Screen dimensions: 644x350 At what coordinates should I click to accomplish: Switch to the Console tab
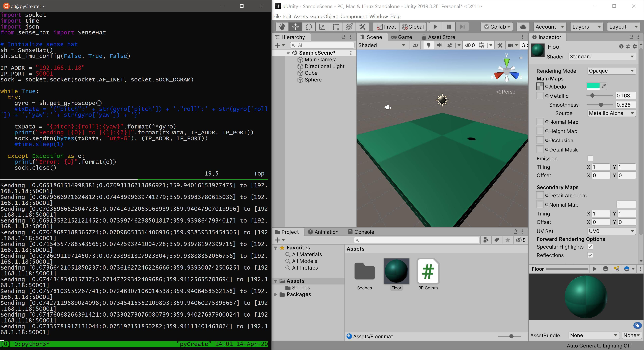[x=361, y=232]
